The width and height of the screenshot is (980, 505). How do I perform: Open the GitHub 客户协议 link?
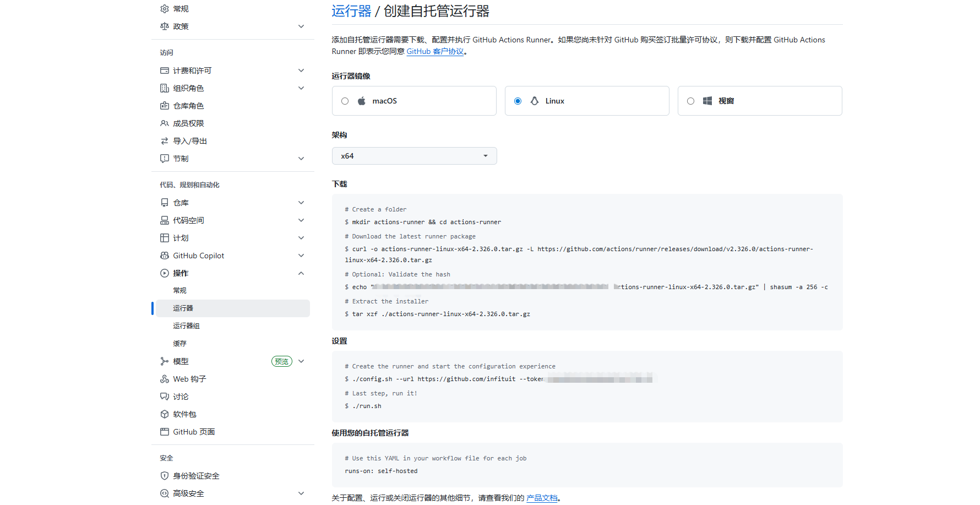(435, 51)
